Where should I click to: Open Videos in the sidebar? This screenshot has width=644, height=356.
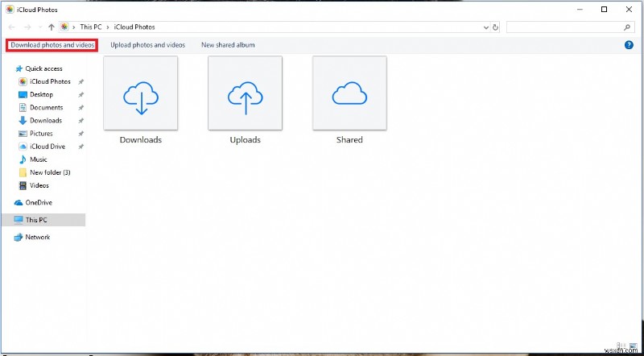tap(39, 185)
